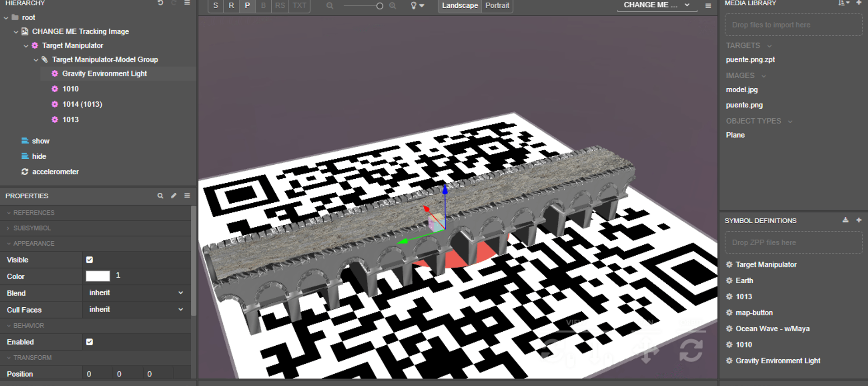Image resolution: width=868 pixels, height=386 pixels.
Task: Click the pencil edit icon in Properties
Action: click(x=174, y=195)
